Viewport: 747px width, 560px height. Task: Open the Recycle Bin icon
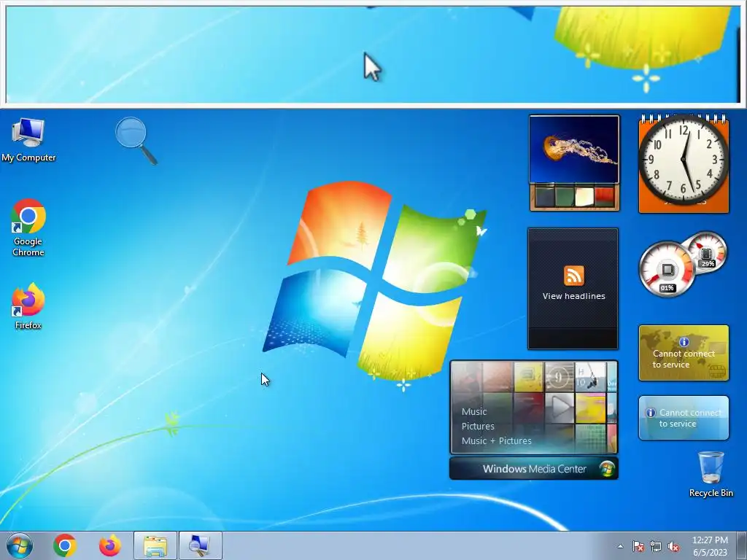click(x=711, y=474)
